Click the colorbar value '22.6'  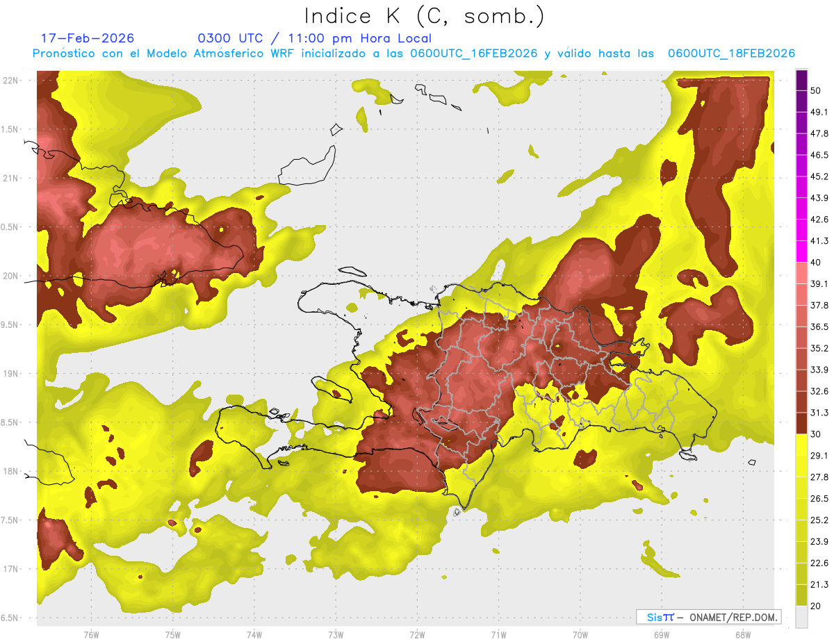tap(819, 563)
